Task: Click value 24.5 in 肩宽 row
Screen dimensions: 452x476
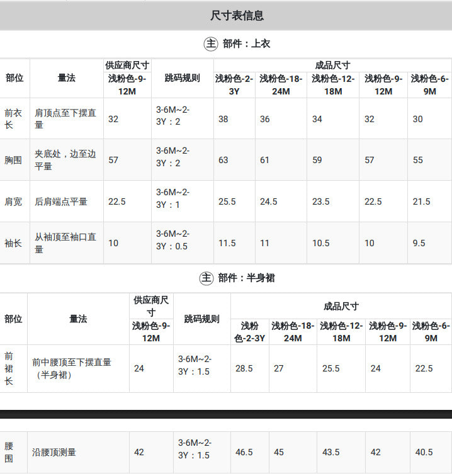Action: [269, 201]
